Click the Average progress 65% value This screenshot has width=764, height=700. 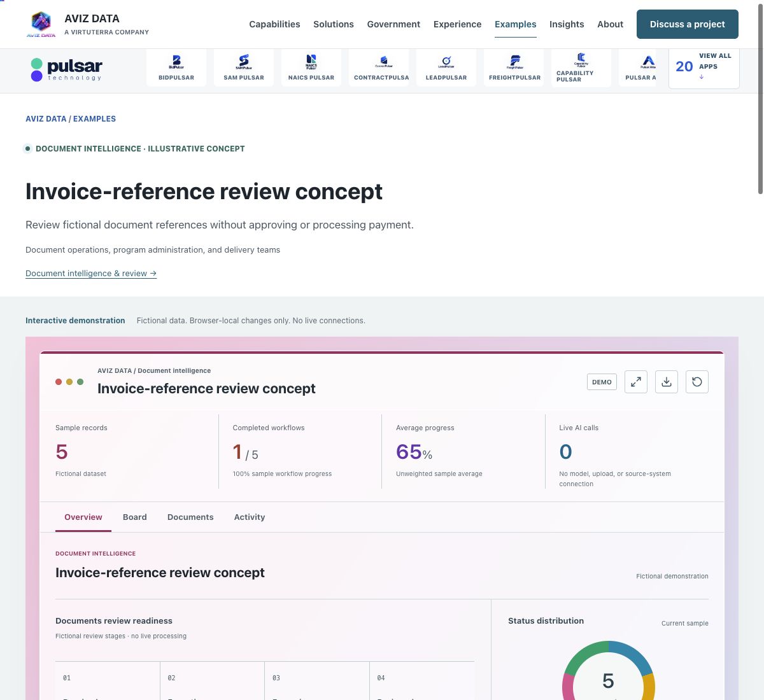tap(414, 452)
